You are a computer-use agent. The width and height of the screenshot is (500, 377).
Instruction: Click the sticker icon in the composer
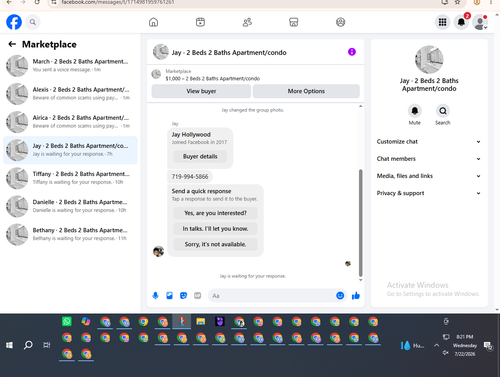[x=183, y=296]
